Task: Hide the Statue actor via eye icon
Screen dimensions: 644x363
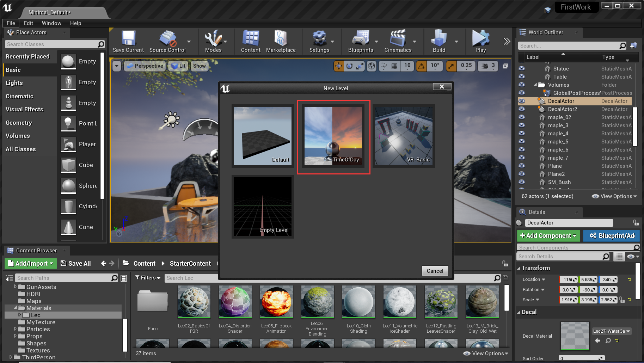Action: click(x=522, y=68)
